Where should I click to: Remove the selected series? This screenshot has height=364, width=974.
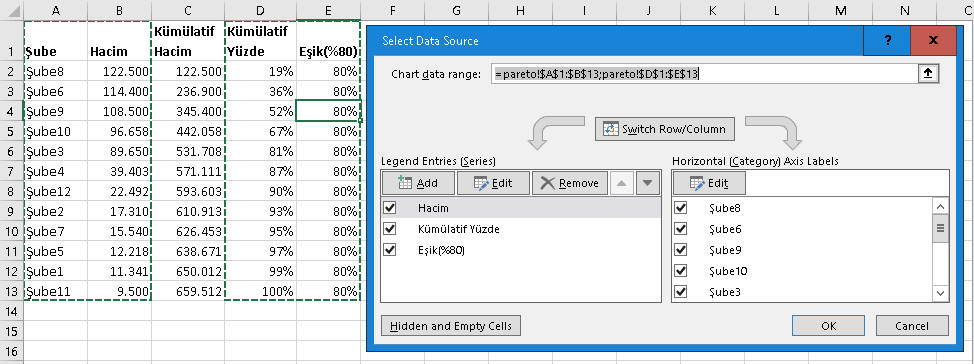570,183
